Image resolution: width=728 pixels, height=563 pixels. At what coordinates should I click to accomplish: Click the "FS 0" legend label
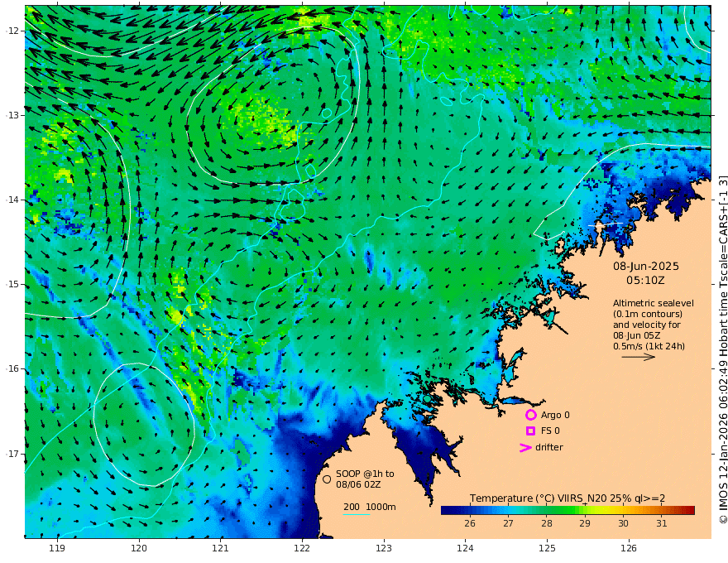click(x=550, y=431)
